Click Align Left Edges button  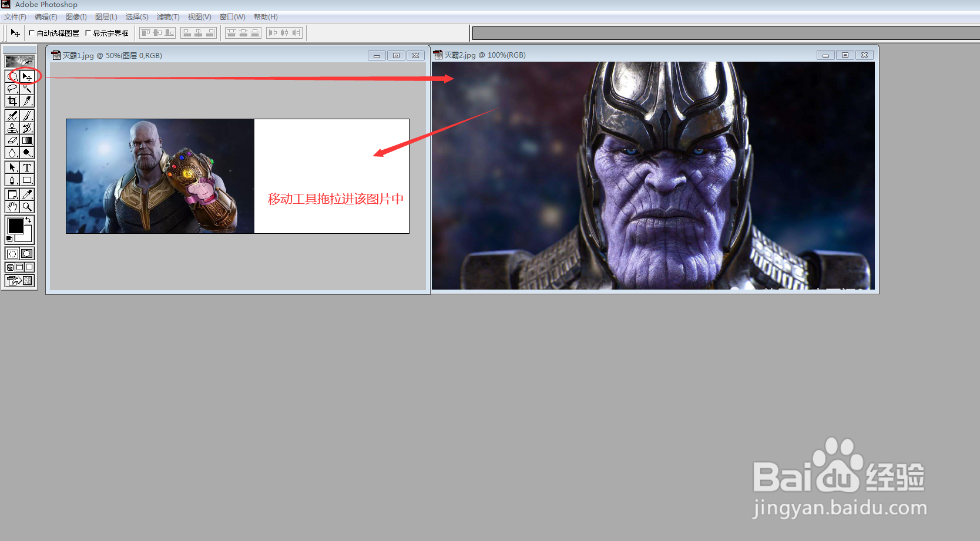coord(187,33)
